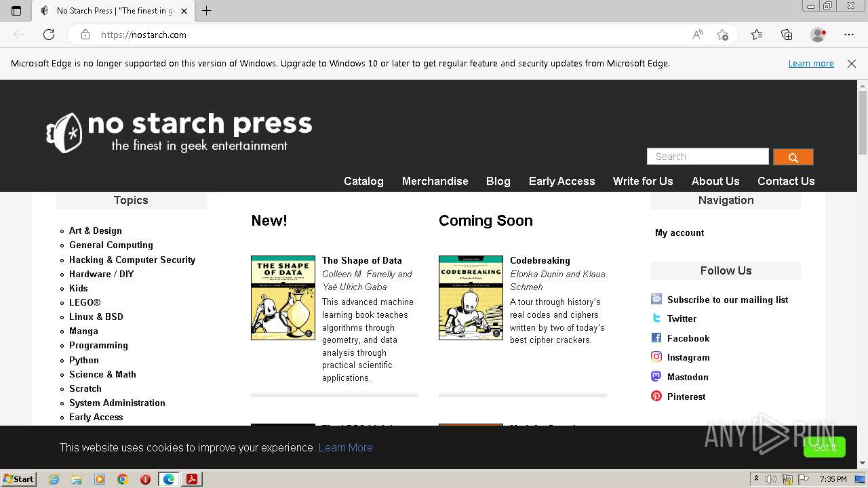The height and width of the screenshot is (488, 868).
Task: Open the Collections icon in toolbar
Action: click(787, 35)
